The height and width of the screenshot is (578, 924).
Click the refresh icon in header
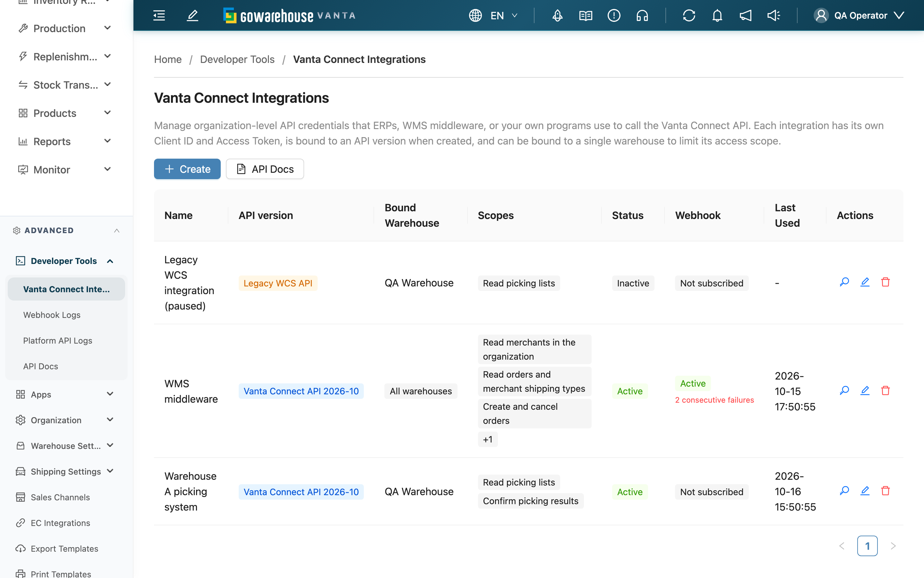pos(689,16)
